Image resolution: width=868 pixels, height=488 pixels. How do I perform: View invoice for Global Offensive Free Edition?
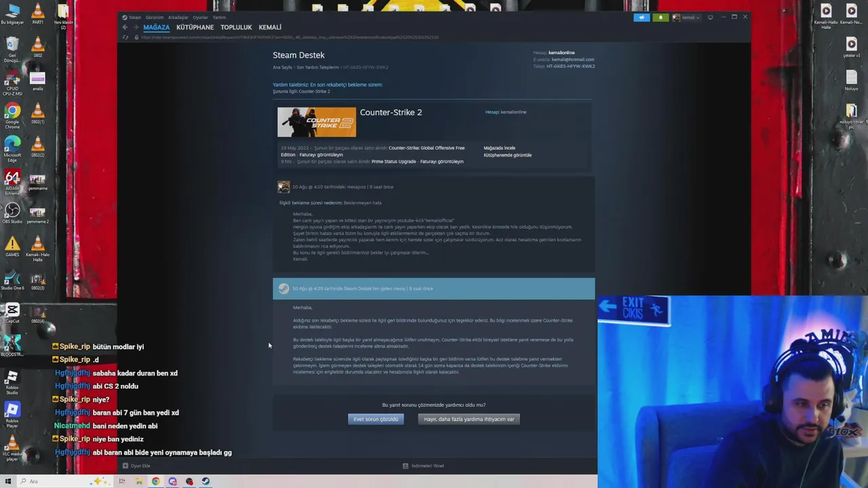coord(321,155)
